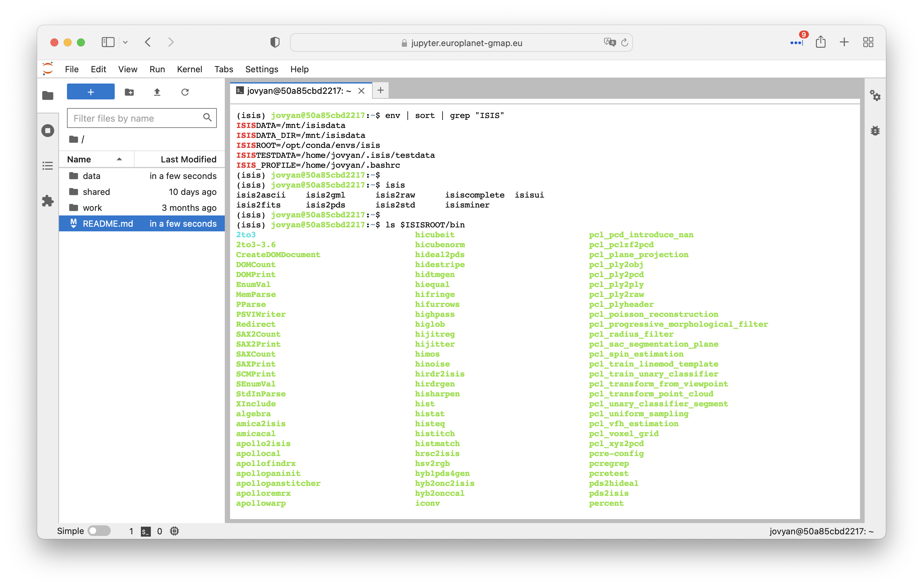Click the Safari Share icon
The image size is (923, 588).
coord(820,42)
